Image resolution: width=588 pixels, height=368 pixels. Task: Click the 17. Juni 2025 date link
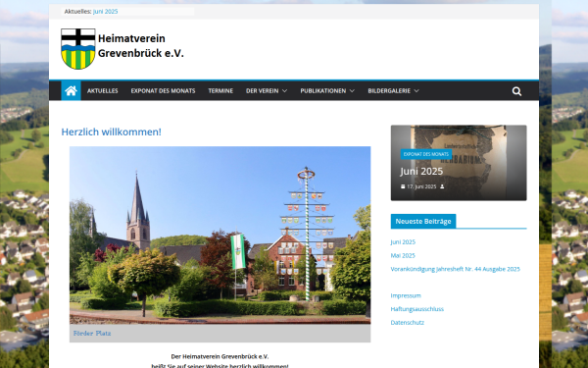pyautogui.click(x=421, y=186)
